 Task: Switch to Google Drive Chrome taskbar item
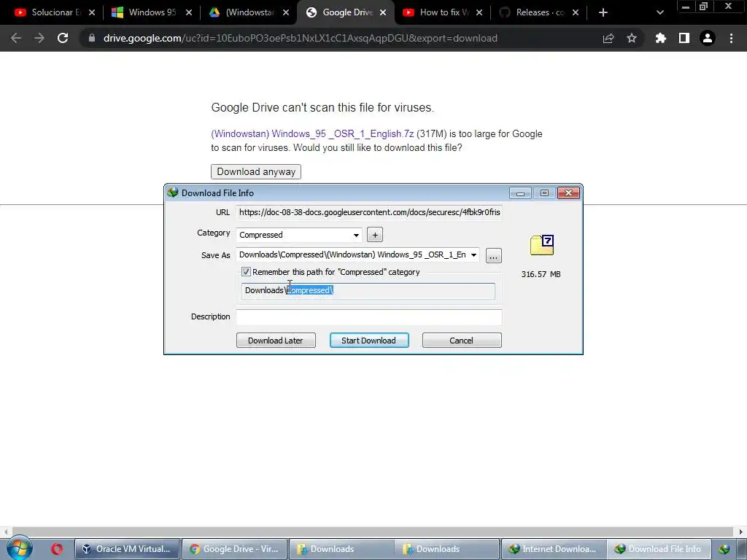[234, 549]
